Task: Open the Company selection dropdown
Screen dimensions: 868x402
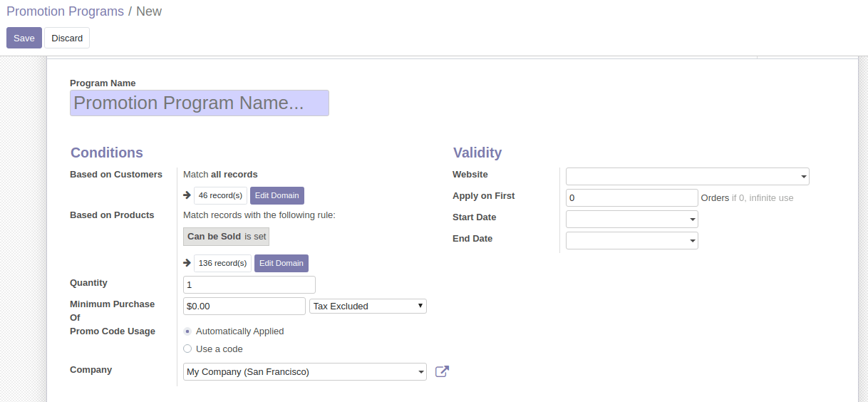Action: point(305,371)
